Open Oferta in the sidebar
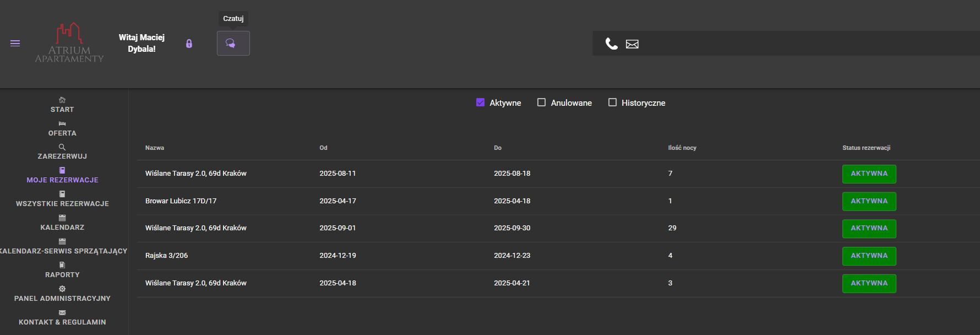Viewport: 980px width, 335px height. pos(62,133)
